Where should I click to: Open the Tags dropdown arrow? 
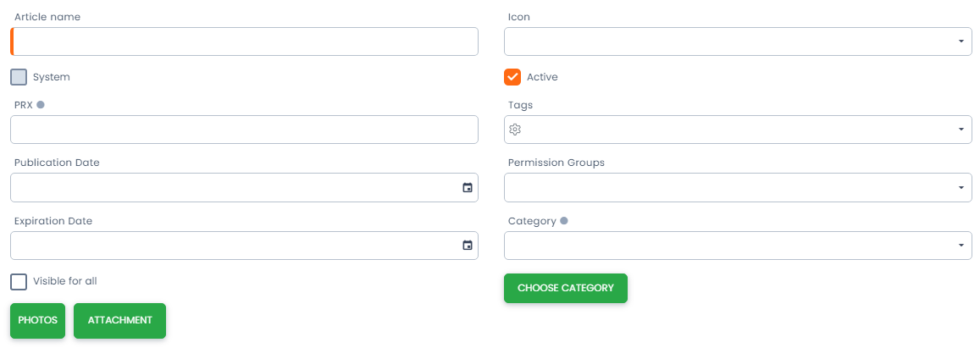(961, 130)
